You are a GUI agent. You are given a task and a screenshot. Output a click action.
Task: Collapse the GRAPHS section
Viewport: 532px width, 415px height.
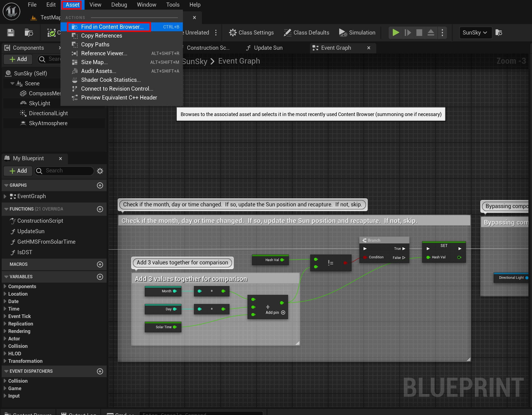6,185
